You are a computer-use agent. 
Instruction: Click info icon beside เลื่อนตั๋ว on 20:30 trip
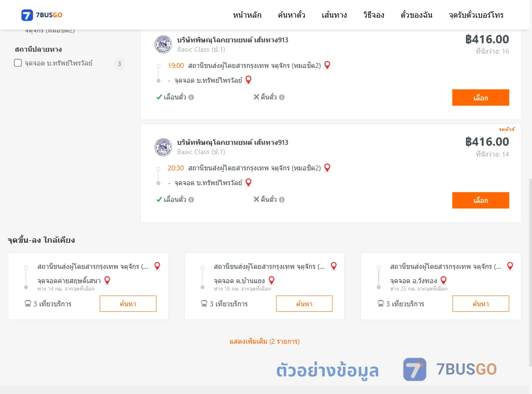pos(191,200)
